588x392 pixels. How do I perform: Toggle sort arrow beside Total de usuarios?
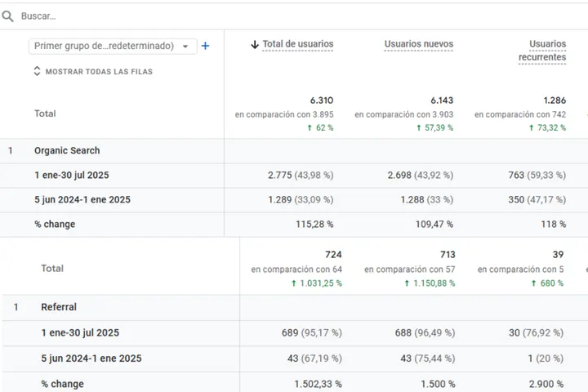(x=255, y=45)
